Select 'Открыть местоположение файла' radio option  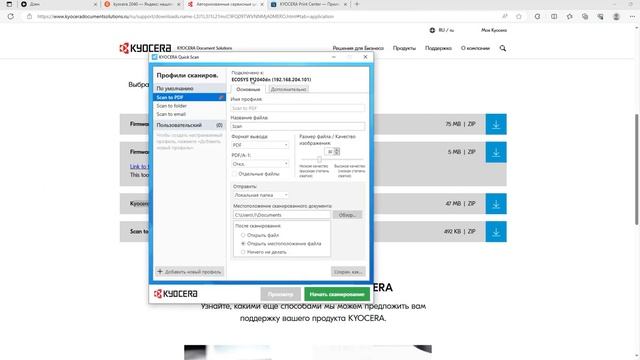[x=243, y=244]
